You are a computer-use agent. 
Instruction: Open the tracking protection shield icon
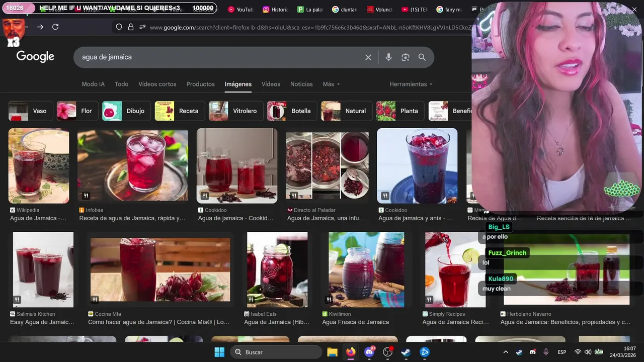[x=119, y=27]
